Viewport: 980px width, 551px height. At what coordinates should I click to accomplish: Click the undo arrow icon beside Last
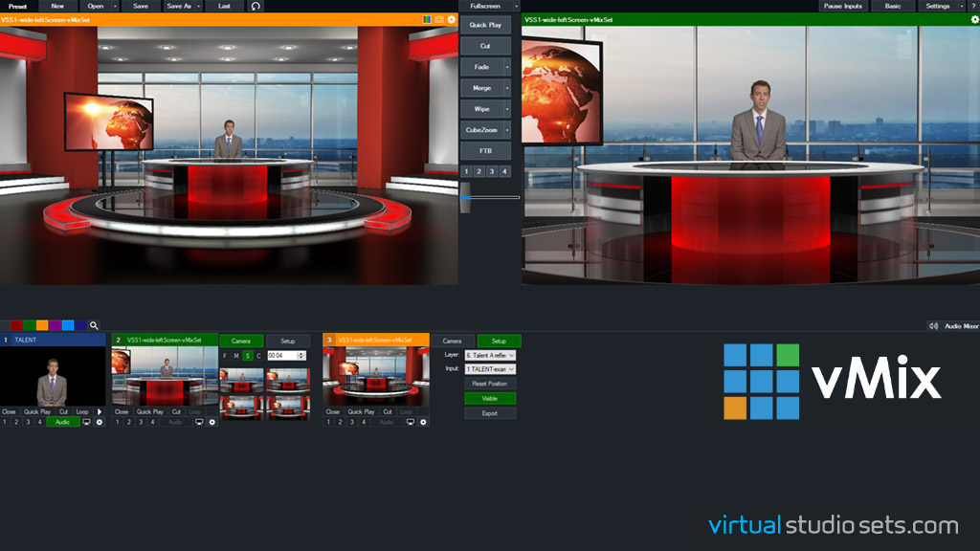tap(256, 7)
